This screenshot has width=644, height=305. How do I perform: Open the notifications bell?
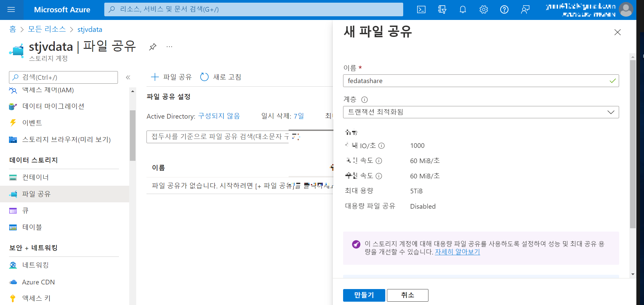463,10
